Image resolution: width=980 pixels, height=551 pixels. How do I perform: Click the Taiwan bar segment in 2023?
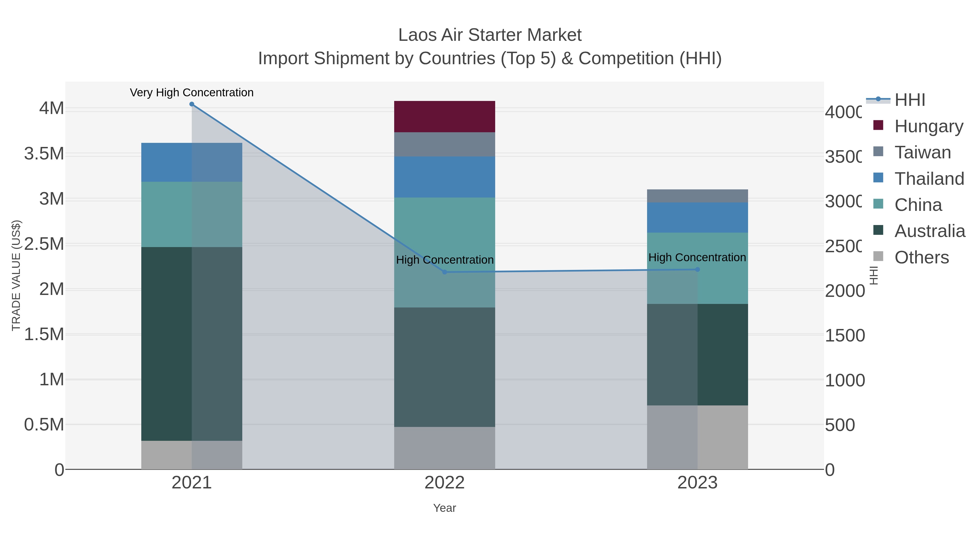point(697,196)
